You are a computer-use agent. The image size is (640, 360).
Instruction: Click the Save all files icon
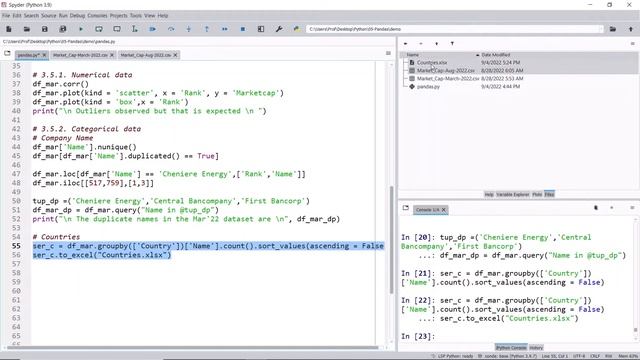[x=62, y=29]
